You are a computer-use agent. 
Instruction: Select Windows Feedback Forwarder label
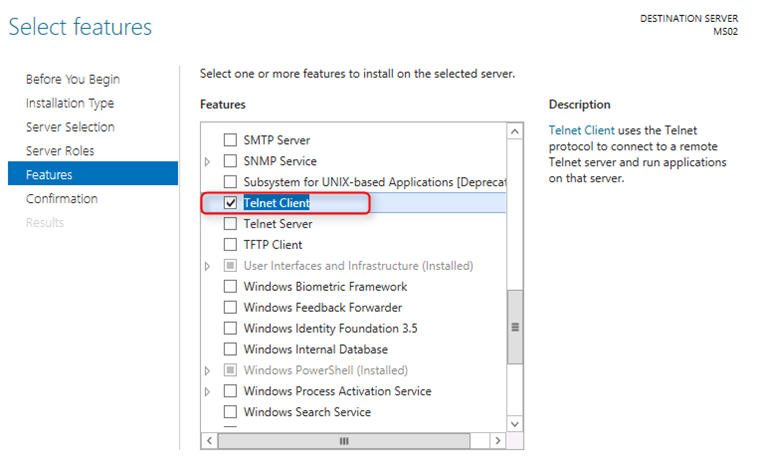[323, 307]
